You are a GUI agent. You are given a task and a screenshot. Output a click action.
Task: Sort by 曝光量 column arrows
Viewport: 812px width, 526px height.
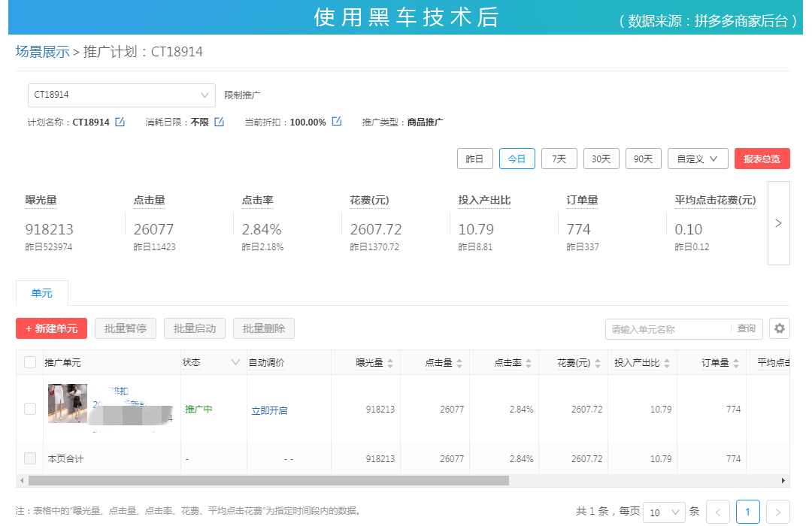click(390, 363)
